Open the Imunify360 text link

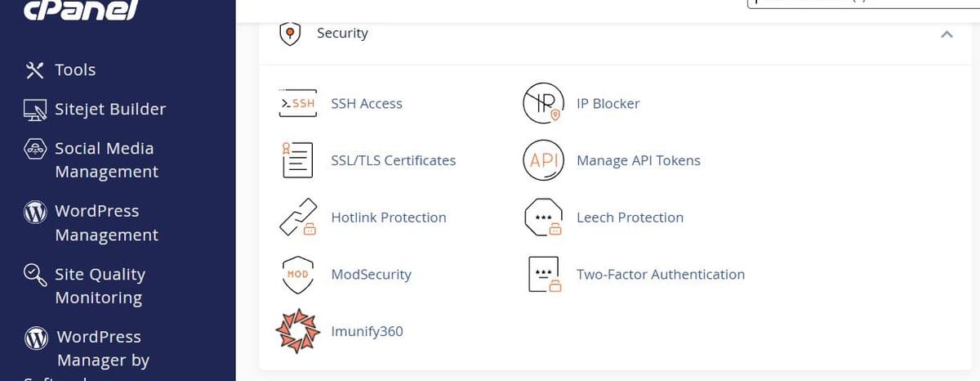(367, 332)
